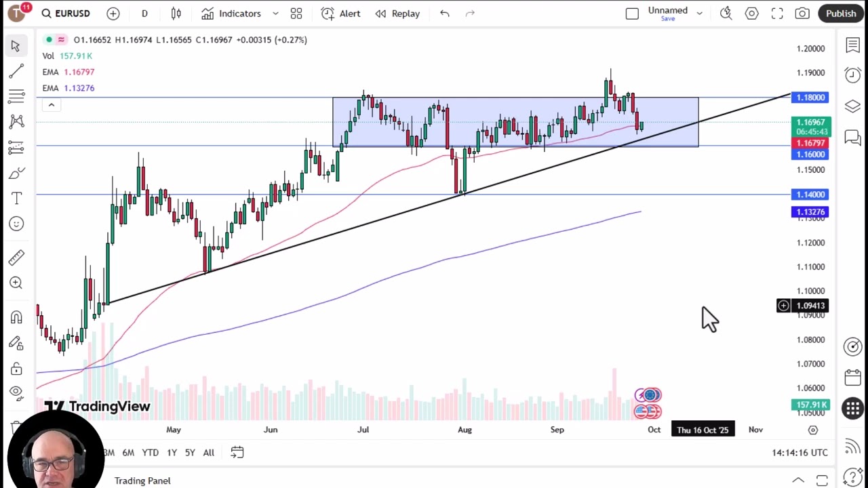Select the trend line drawing tool
The image size is (868, 488).
pyautogui.click(x=16, y=71)
